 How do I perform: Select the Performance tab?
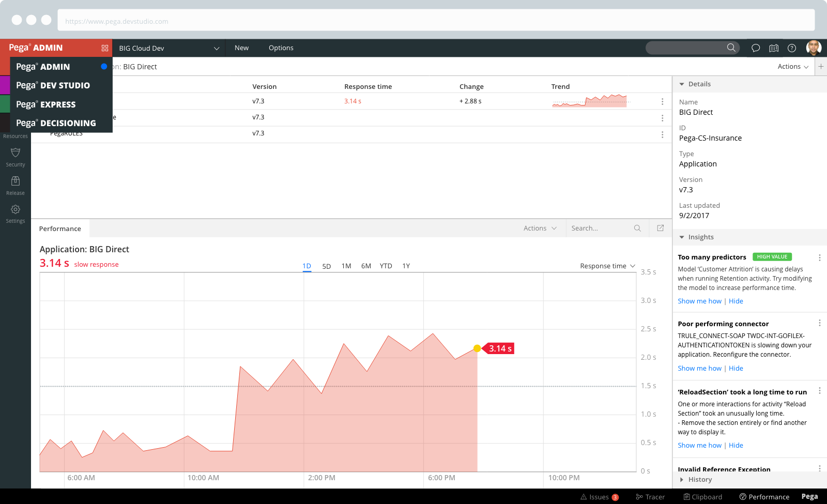coord(60,228)
